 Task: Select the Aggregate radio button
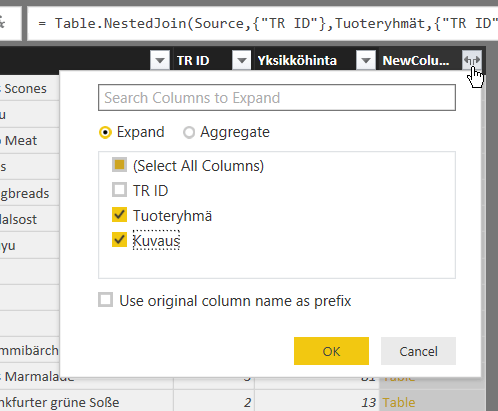click(x=189, y=133)
